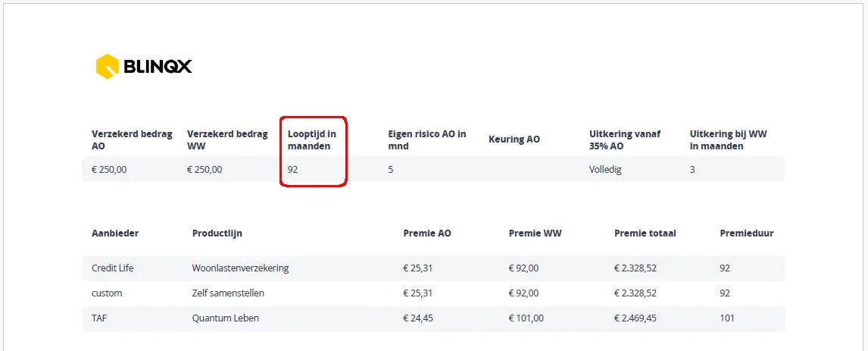This screenshot has height=351, width=868.
Task: Click the BLINQX brand name text
Action: click(158, 67)
